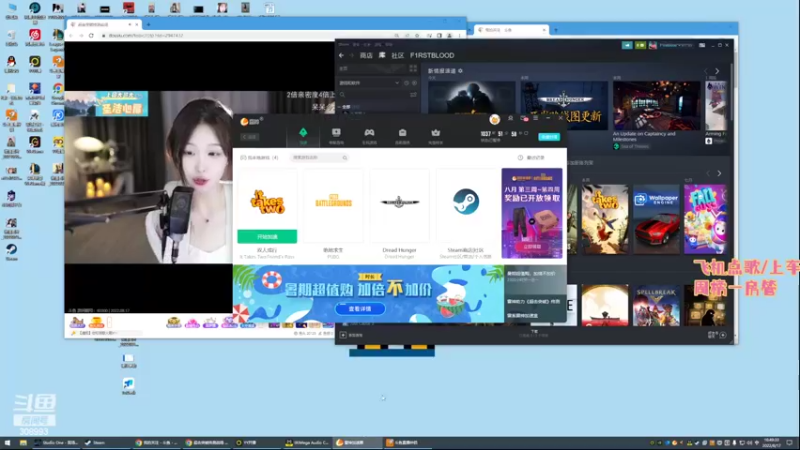Select the briefcase toolbox tab in accelerator
This screenshot has width=800, height=450.
402,136
